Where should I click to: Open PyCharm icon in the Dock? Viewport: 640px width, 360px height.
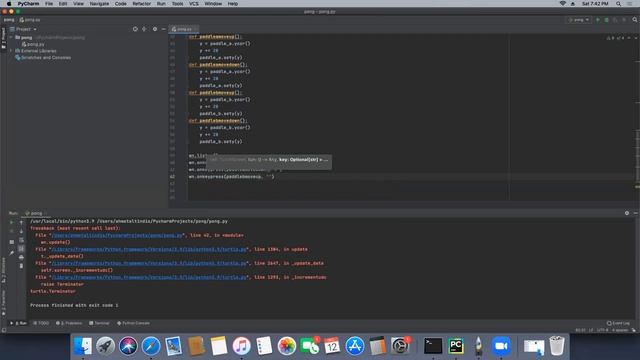(456, 346)
